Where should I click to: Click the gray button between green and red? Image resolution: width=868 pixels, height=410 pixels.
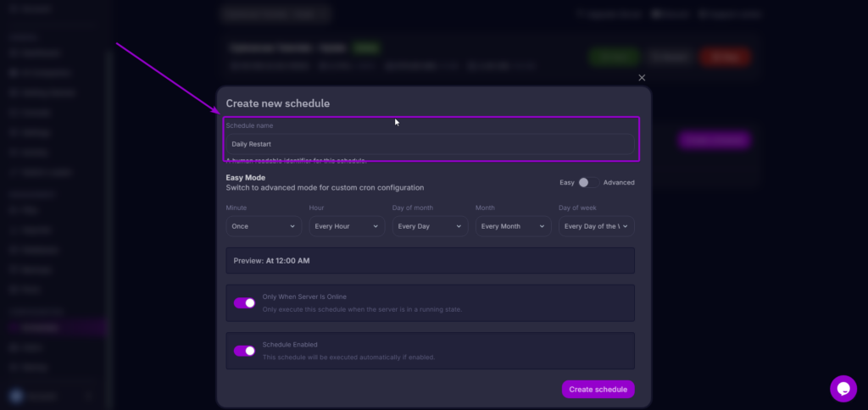coord(669,57)
